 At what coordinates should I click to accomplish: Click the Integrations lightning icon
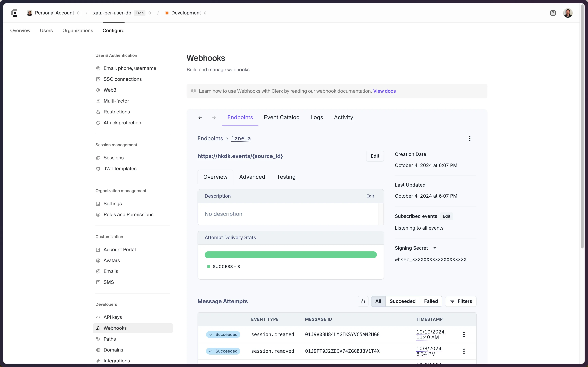click(x=98, y=361)
